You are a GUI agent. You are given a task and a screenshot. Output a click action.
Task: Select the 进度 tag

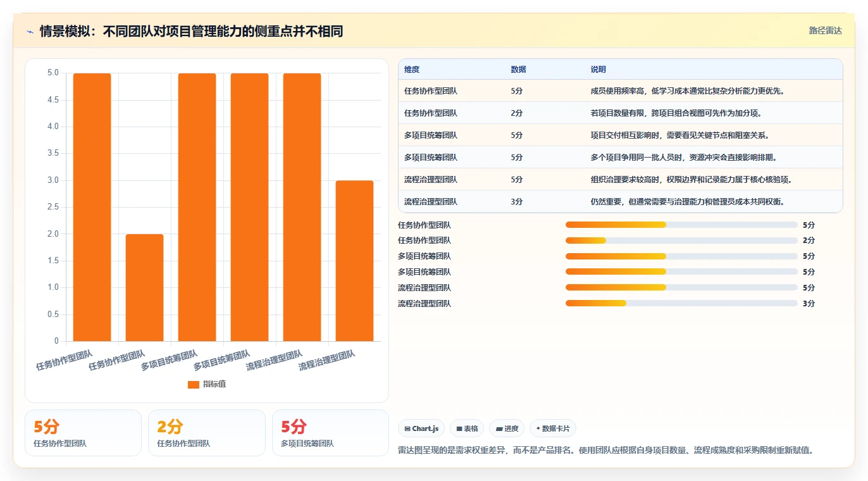[507, 428]
